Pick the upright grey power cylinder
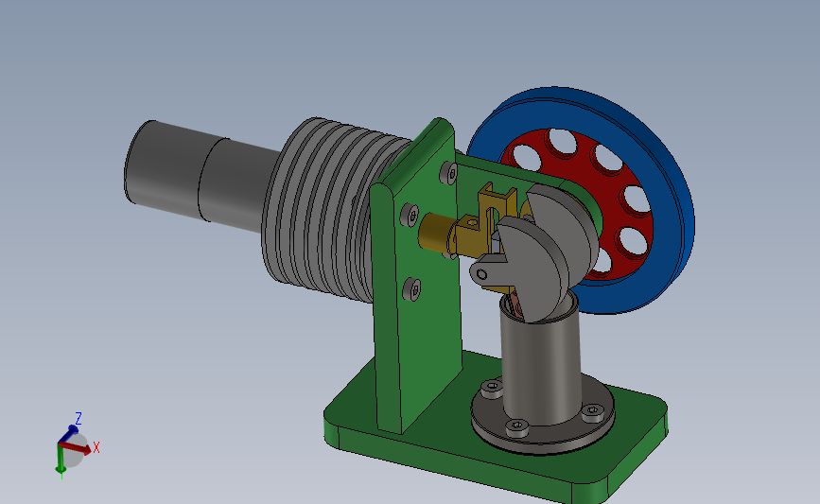This screenshot has height=504, width=820. (x=540, y=361)
